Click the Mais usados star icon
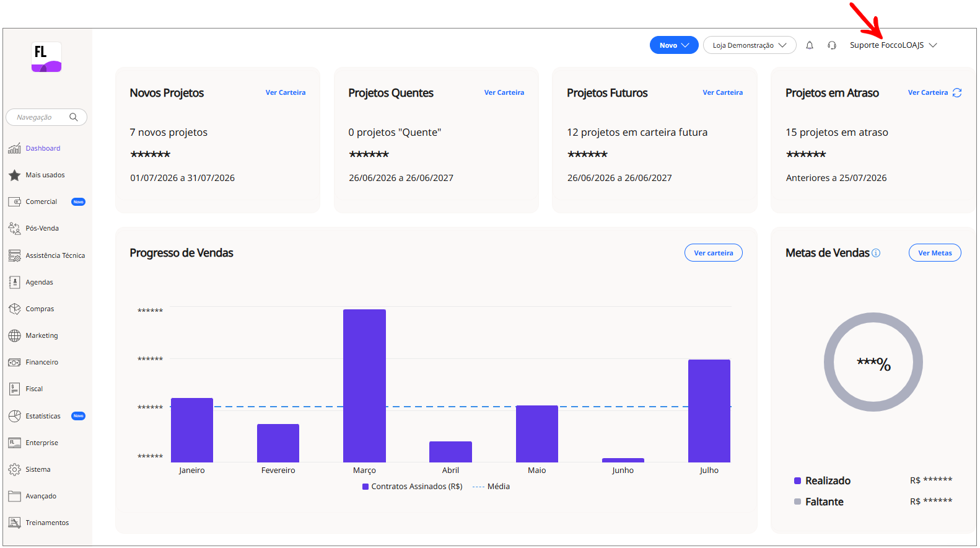980x548 pixels. [14, 175]
